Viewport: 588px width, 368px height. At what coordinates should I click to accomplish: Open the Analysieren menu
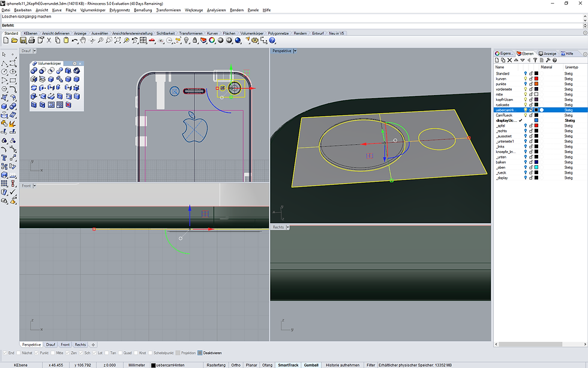(x=216, y=10)
